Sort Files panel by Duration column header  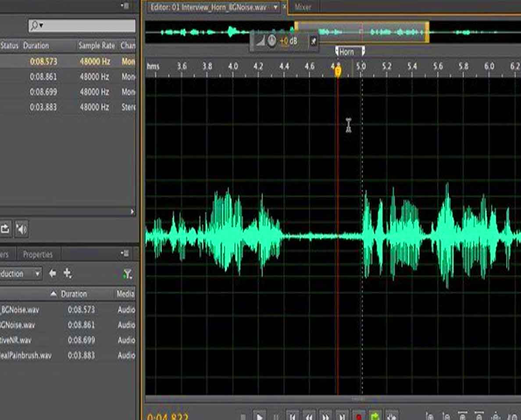[36, 46]
